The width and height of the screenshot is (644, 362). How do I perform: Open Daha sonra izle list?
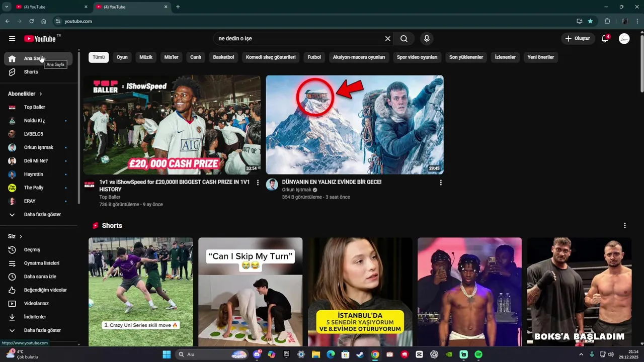(38, 277)
